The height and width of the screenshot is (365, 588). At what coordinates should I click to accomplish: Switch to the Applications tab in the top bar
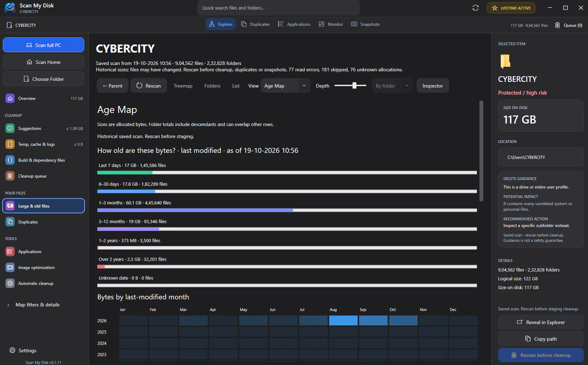(294, 24)
